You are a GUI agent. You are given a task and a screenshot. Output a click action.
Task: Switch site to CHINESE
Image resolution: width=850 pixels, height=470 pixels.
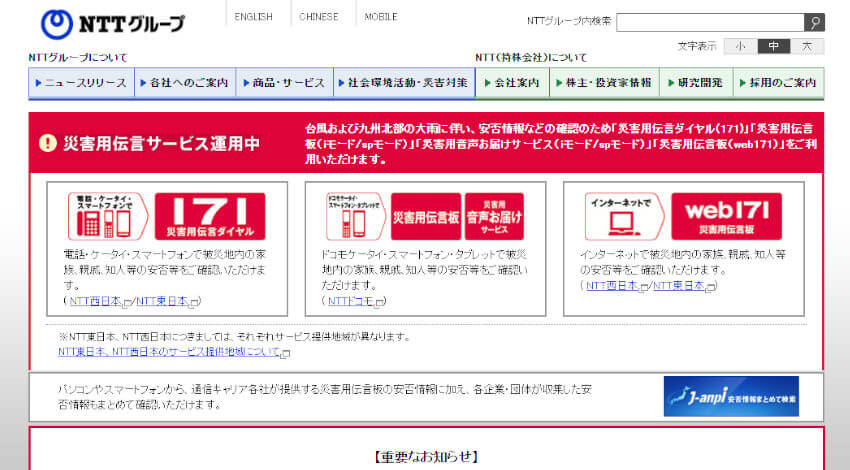(x=319, y=17)
